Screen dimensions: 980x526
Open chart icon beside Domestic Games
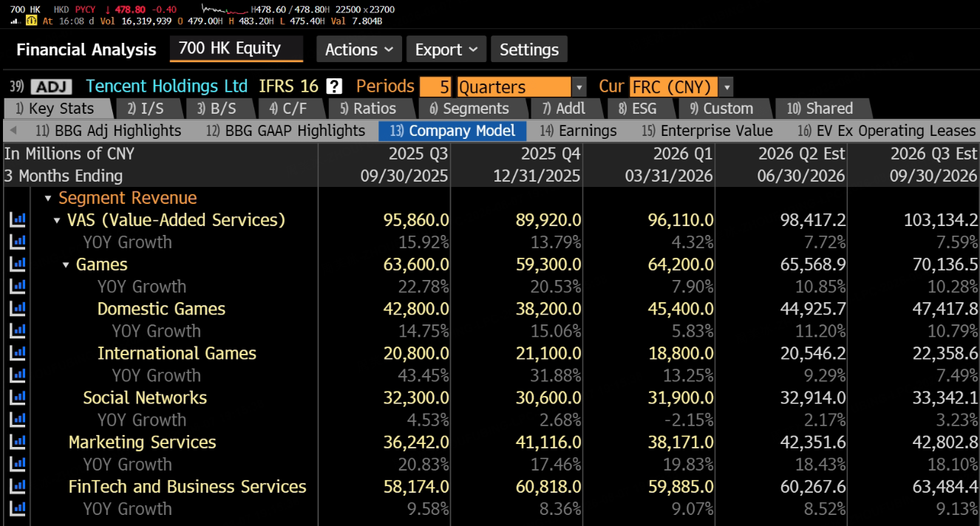coord(16,309)
